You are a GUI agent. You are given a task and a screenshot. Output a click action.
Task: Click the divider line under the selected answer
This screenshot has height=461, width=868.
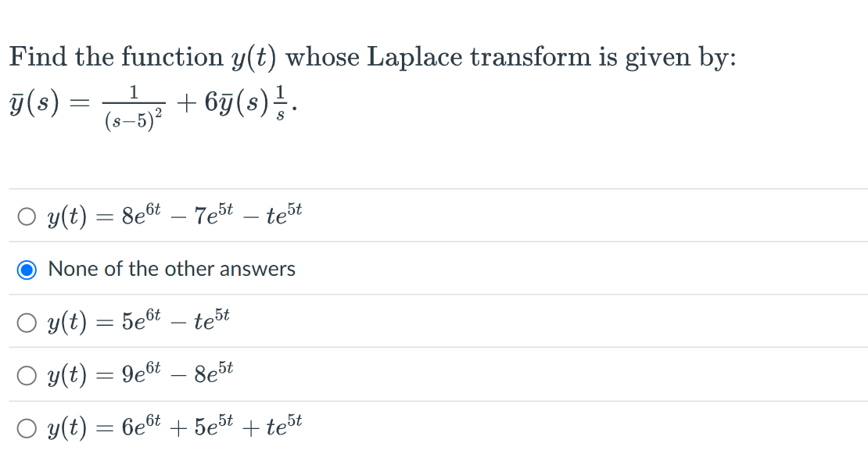click(434, 295)
